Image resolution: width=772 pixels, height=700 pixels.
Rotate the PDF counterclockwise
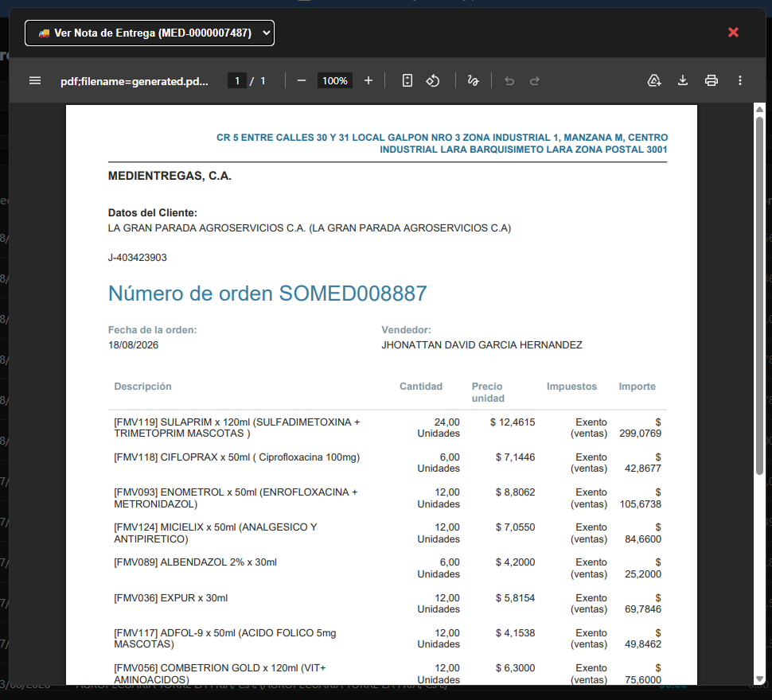click(x=433, y=80)
